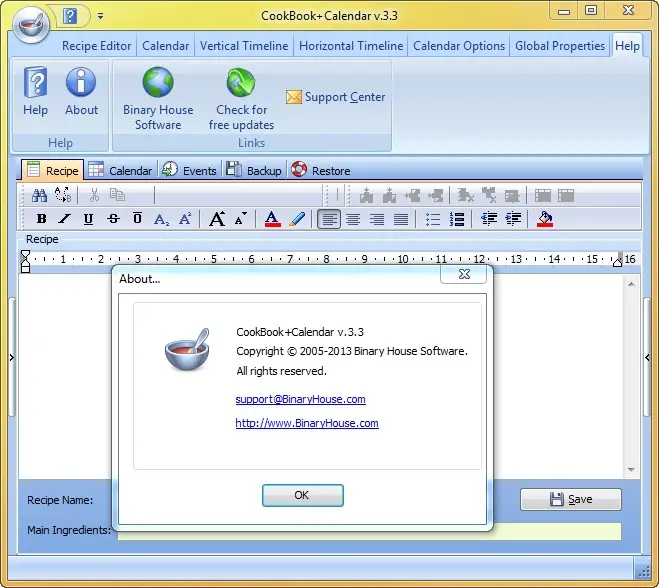
Task: Open the Restore lifebuoy tab
Action: coord(321,171)
